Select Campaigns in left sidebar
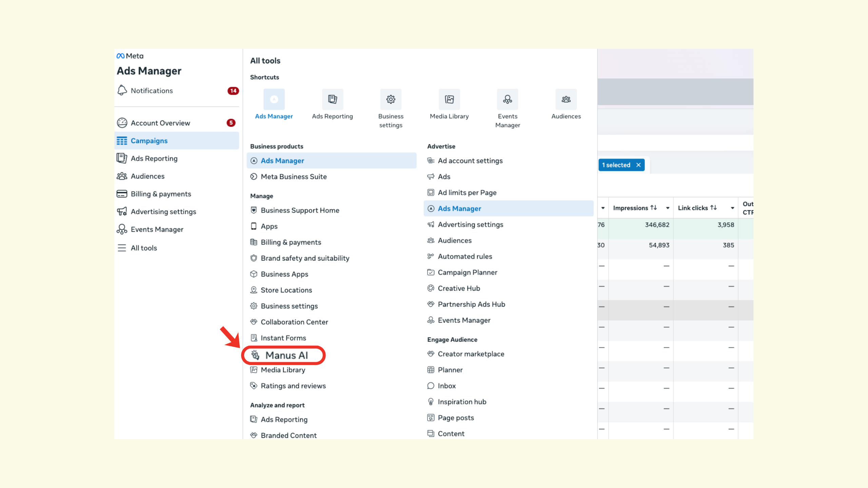This screenshot has width=868, height=488. pos(149,141)
